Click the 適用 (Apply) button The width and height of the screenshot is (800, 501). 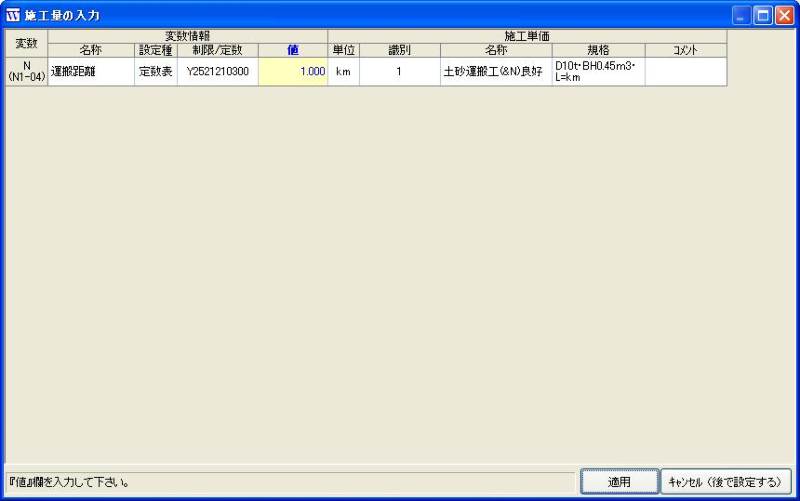pyautogui.click(x=619, y=482)
